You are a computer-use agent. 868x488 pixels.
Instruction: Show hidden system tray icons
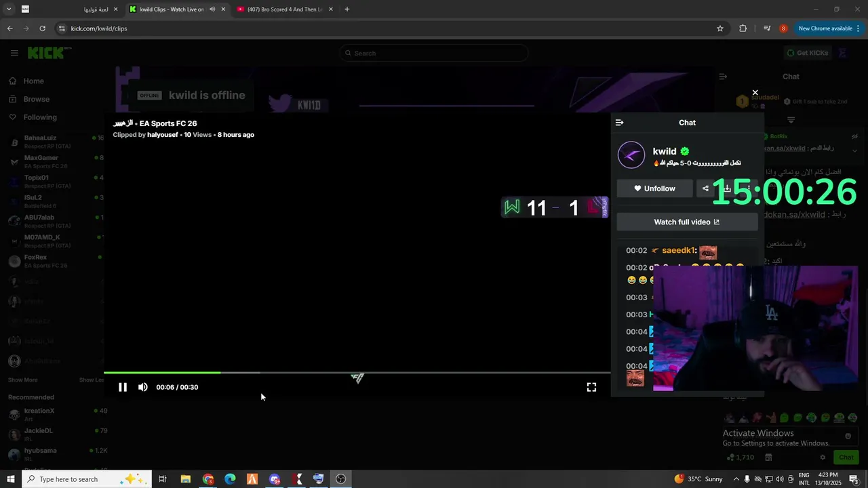(x=736, y=479)
